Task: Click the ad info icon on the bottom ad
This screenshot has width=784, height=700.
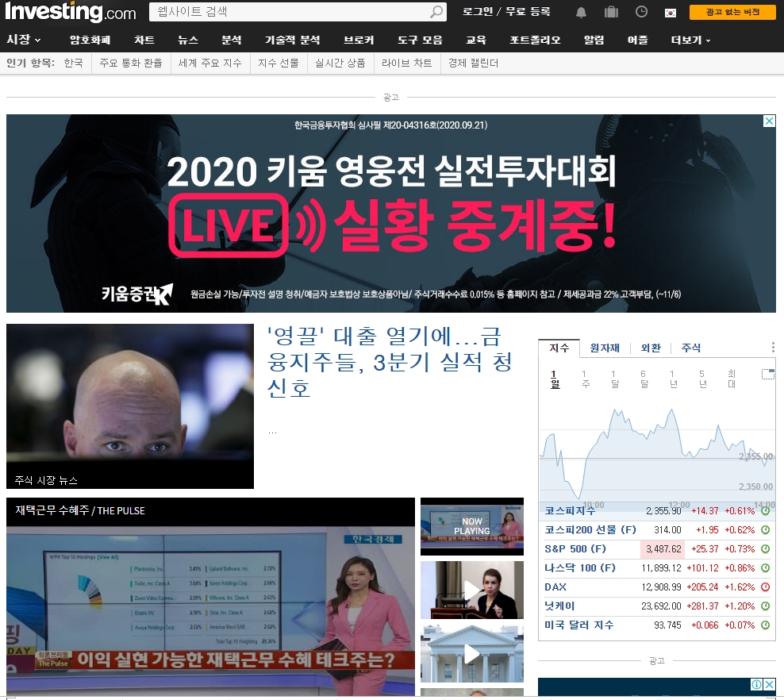Action: coord(757,684)
